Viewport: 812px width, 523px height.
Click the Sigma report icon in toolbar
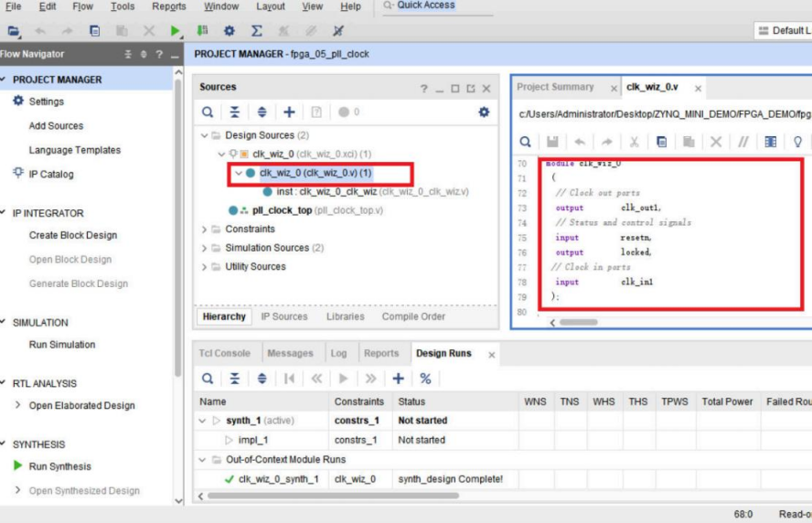257,31
